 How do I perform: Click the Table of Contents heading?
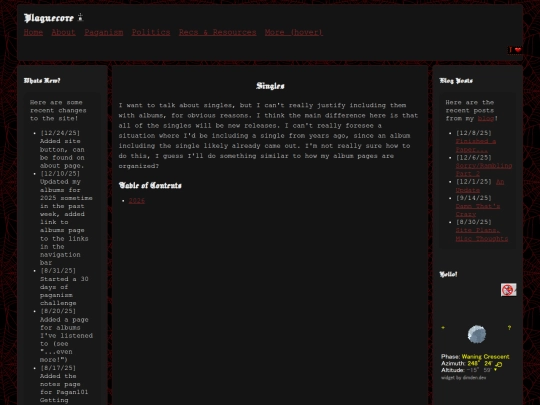(150, 185)
